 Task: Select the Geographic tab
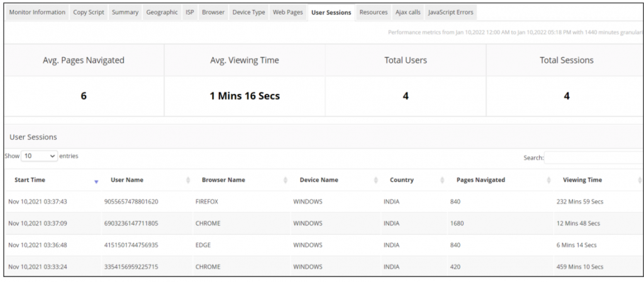point(162,13)
